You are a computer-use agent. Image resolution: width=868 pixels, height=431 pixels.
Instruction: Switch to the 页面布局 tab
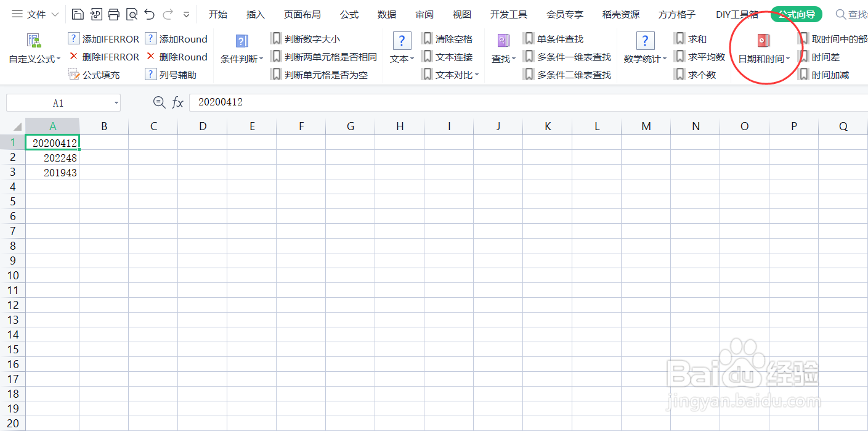(x=302, y=14)
